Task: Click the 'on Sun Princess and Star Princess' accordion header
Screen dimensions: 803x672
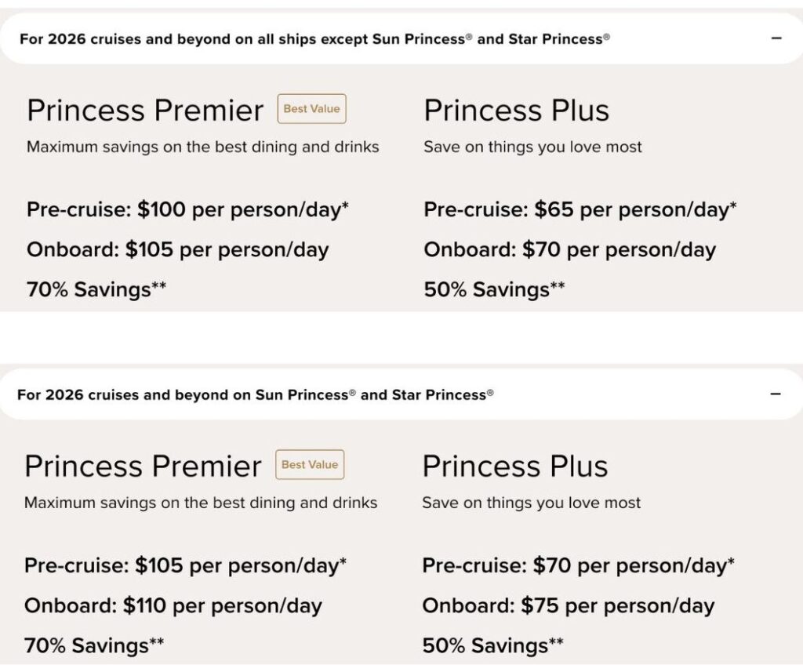Action: [x=256, y=394]
